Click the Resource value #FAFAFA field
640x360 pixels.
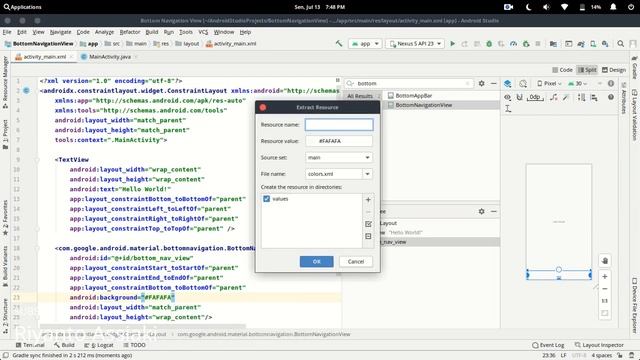coord(339,141)
